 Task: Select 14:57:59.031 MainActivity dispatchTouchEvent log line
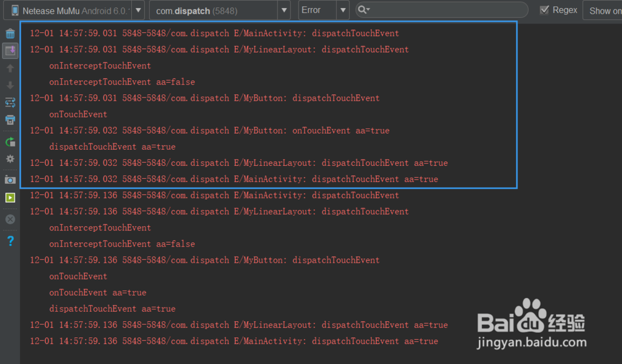coord(215,34)
